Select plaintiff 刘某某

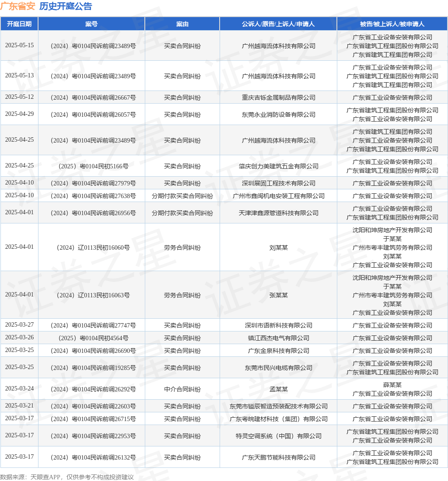[278, 247]
